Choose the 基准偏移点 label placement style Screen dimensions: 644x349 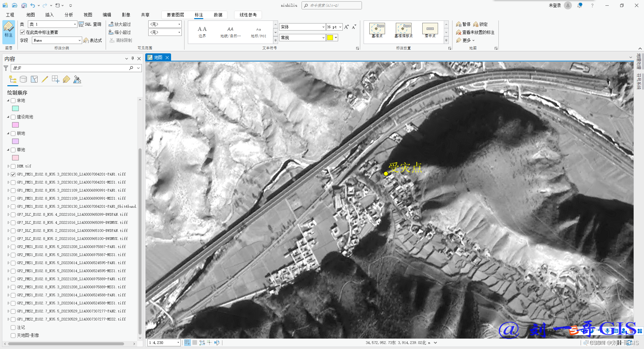pyautogui.click(x=404, y=30)
